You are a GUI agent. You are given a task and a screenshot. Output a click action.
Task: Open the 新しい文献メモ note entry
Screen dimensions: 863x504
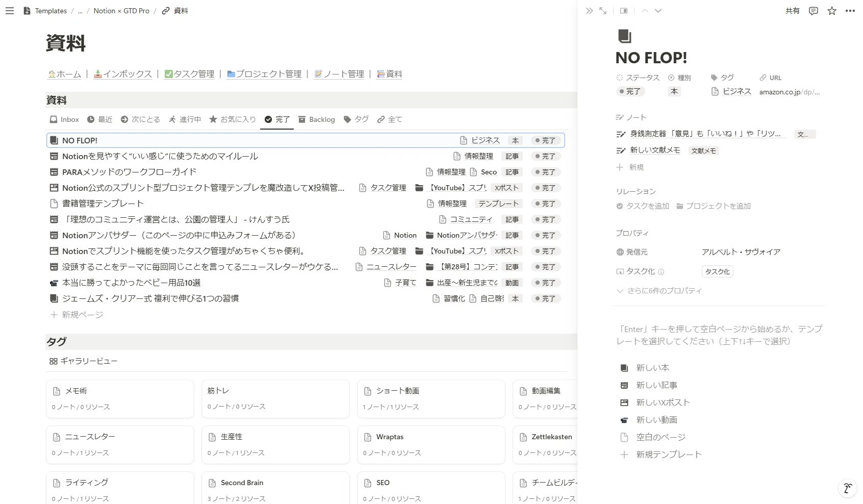pyautogui.click(x=649, y=150)
